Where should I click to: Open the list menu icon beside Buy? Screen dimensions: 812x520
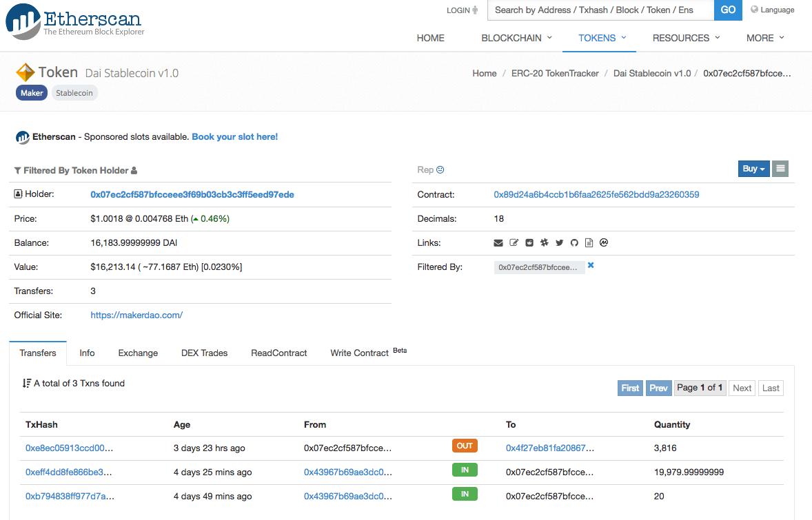click(780, 169)
